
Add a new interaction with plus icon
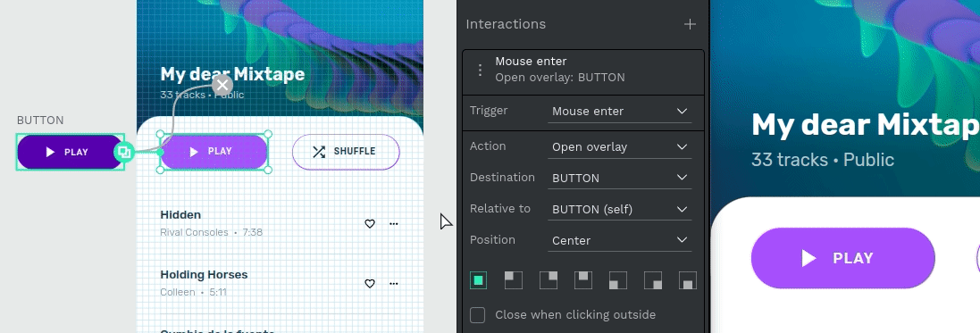click(x=690, y=24)
